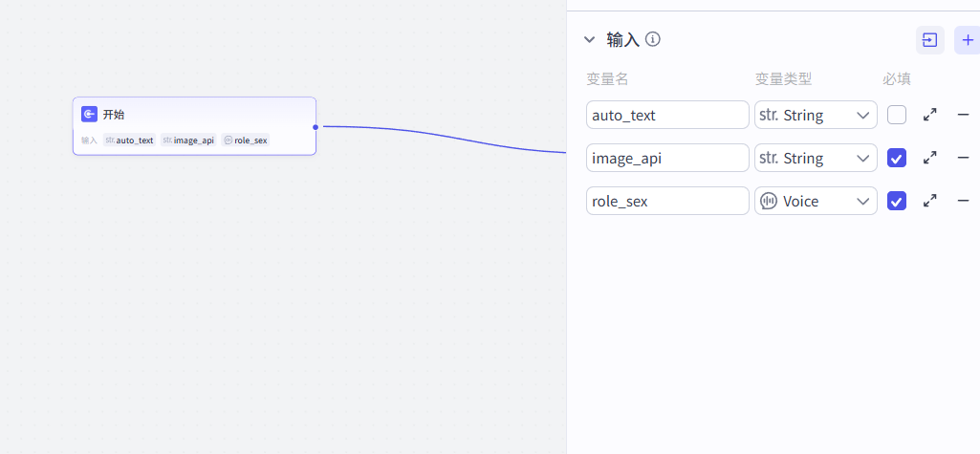The width and height of the screenshot is (980, 454).
Task: Click the info icon beside 输入
Action: coord(653,39)
